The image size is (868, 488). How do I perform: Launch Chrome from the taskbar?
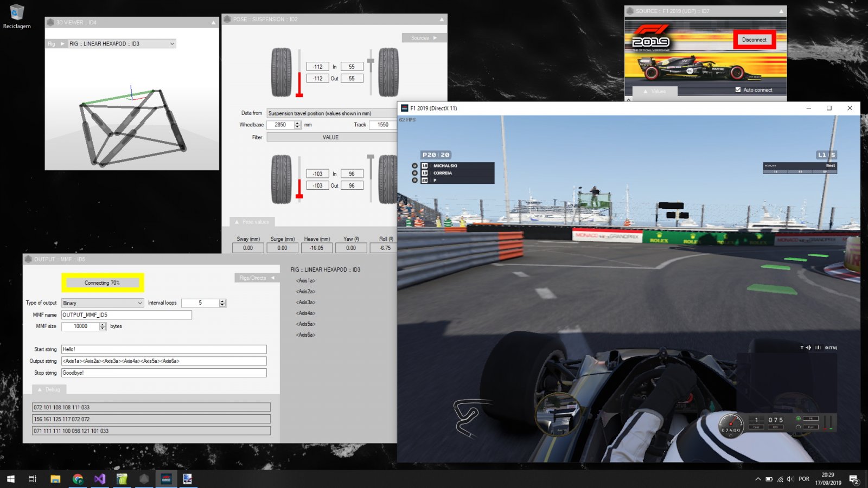coord(78,479)
